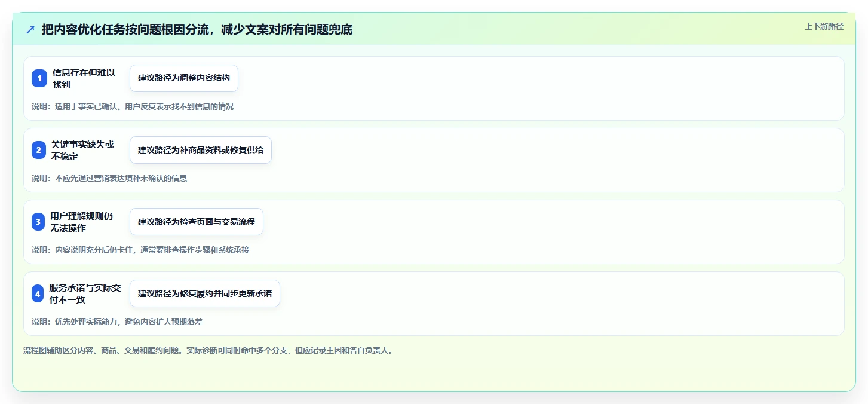The height and width of the screenshot is (404, 868).
Task: Click the label 关键事实缺失或不稳定
Action: (82, 150)
